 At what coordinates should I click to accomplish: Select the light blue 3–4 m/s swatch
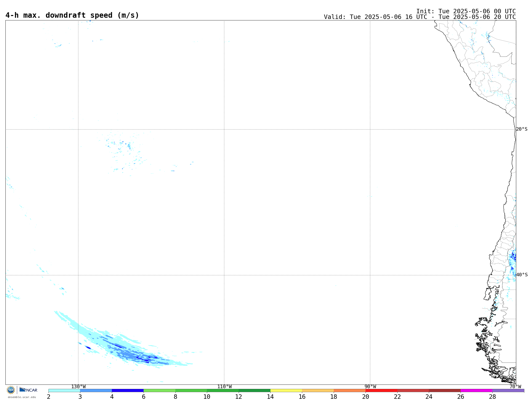tap(96, 391)
